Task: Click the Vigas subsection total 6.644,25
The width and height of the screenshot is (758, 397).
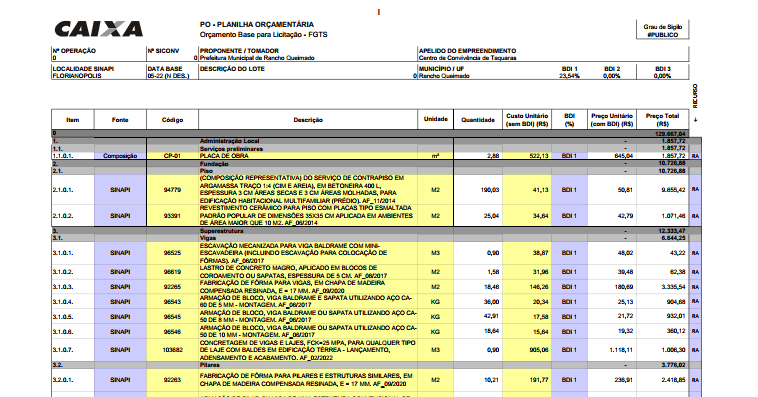Action: tap(673, 238)
